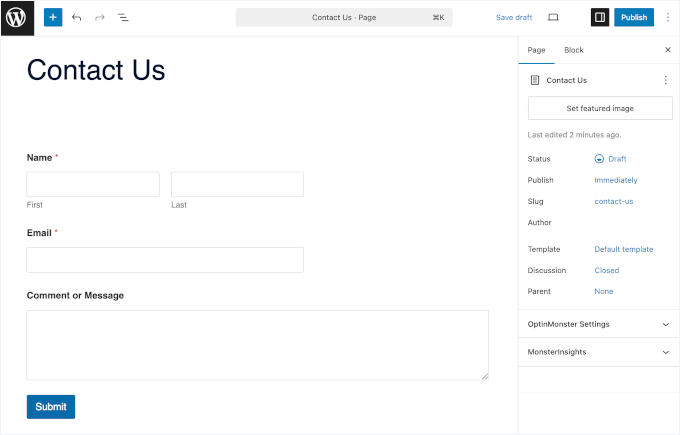The height and width of the screenshot is (435, 680).
Task: Expand the OptinMonster Settings panel
Action: 666,324
